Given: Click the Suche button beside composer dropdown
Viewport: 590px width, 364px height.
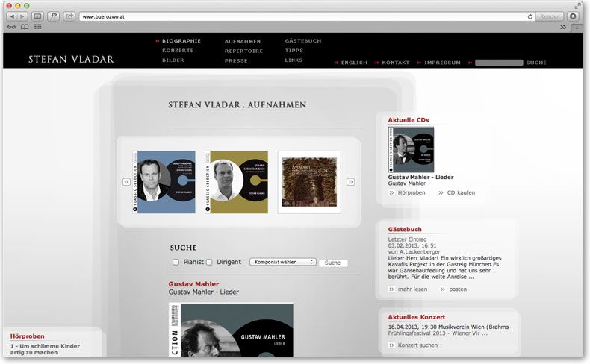Looking at the screenshot, I should click(x=332, y=263).
